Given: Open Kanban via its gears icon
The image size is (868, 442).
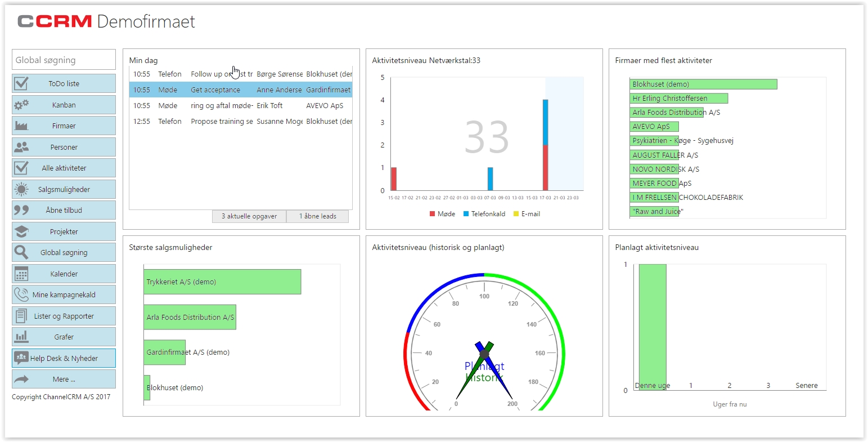Looking at the screenshot, I should (21, 105).
